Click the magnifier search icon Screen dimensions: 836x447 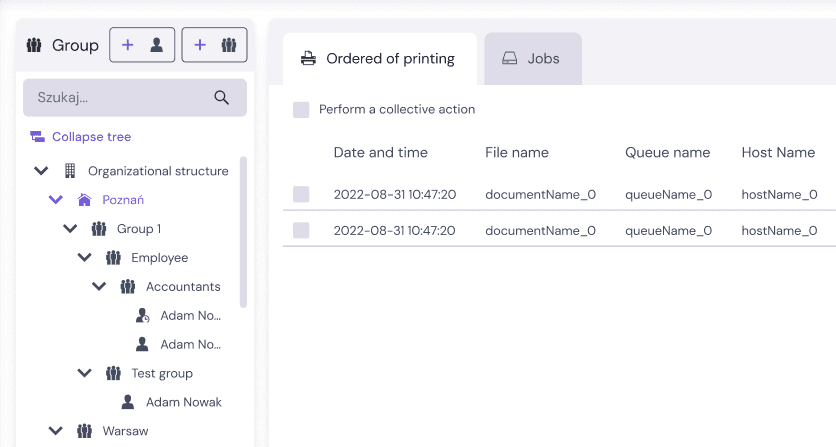point(221,98)
